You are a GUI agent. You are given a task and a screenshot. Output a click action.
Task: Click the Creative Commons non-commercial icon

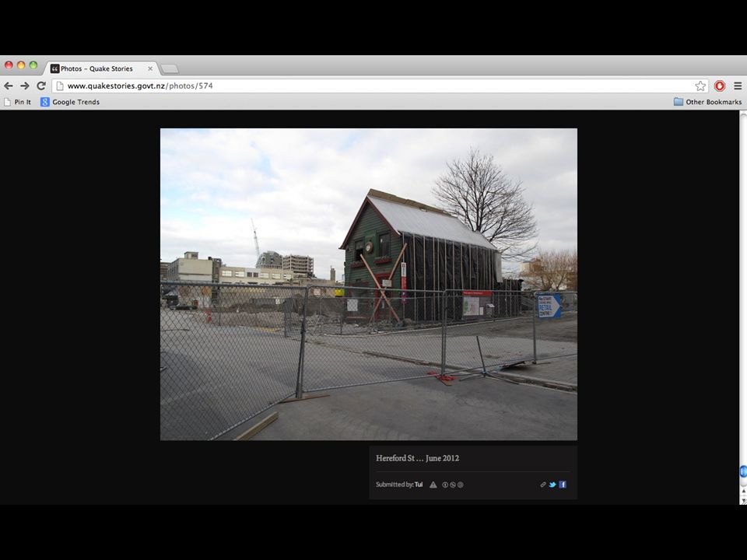point(453,485)
